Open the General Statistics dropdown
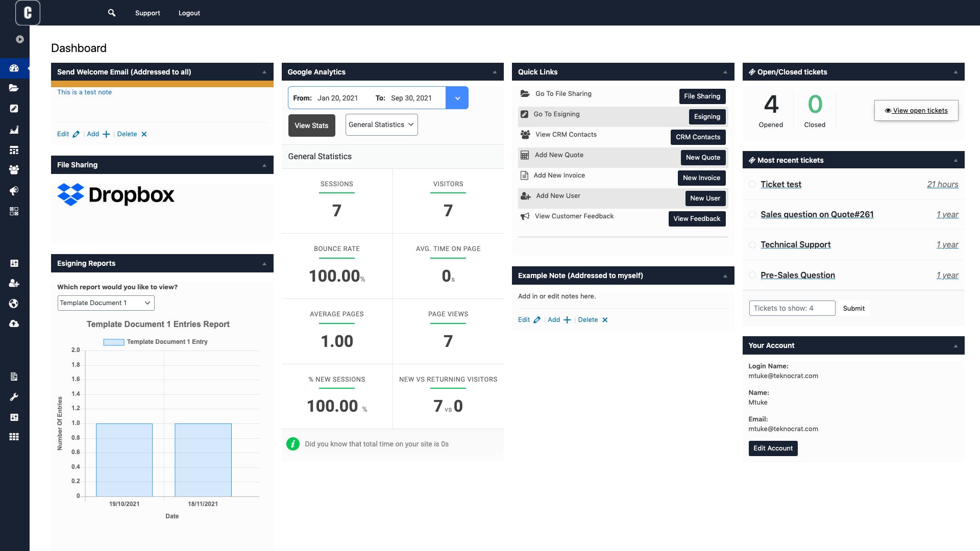This screenshot has height=551, width=980. coord(381,124)
